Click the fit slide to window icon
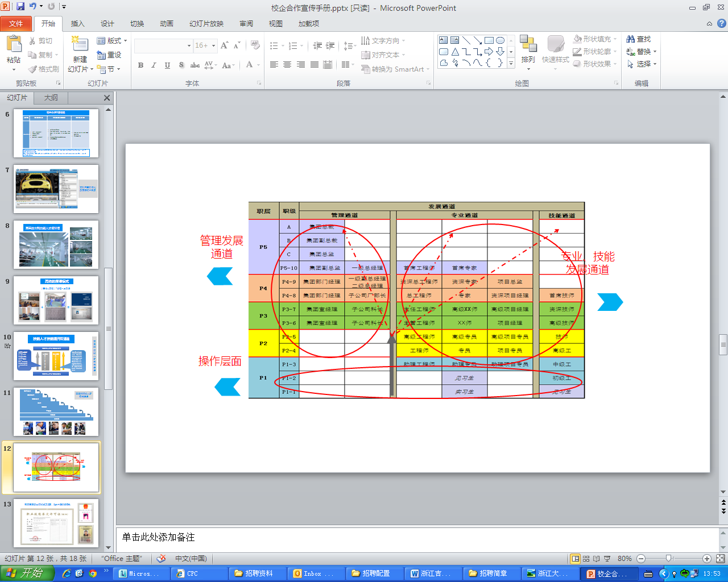This screenshot has height=582, width=728. 720,559
